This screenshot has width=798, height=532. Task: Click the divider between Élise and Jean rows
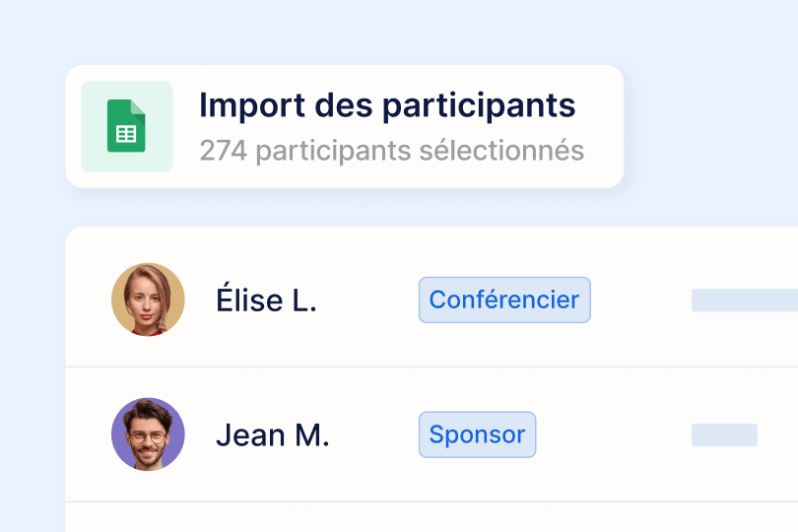pyautogui.click(x=394, y=367)
